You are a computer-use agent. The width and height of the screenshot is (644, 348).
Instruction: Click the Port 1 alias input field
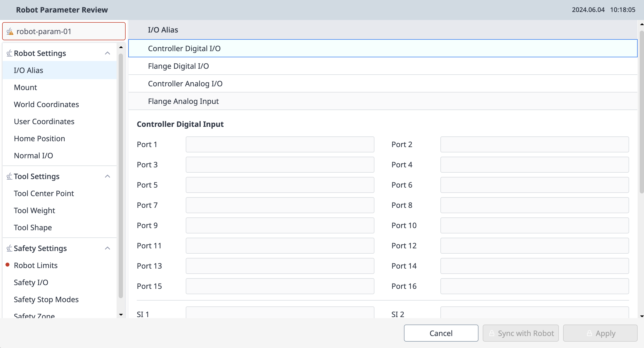click(x=280, y=144)
